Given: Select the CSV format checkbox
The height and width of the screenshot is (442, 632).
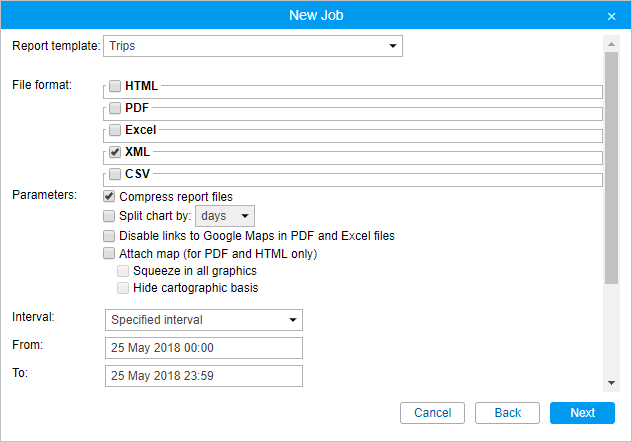Looking at the screenshot, I should tap(115, 174).
